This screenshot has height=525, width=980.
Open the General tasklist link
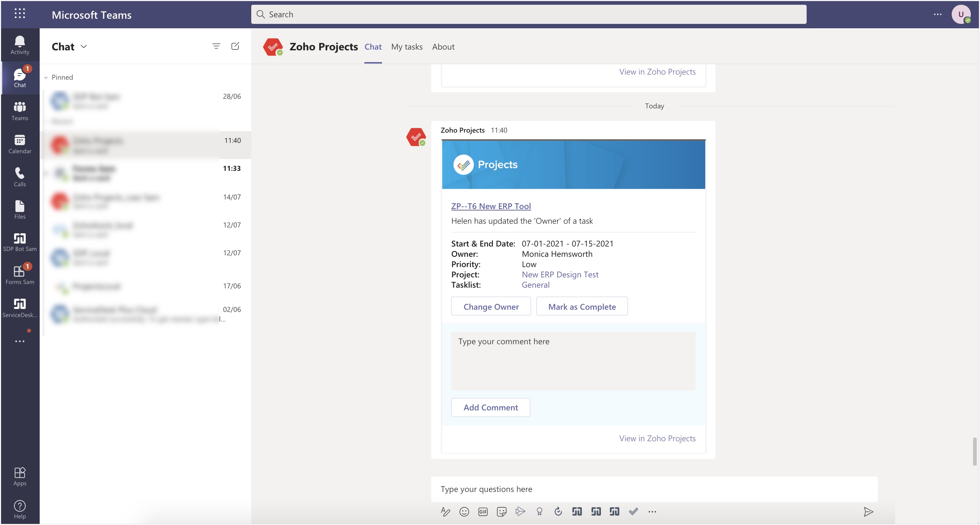(x=535, y=285)
